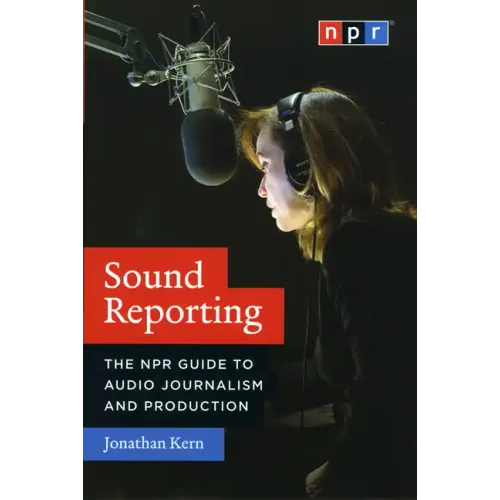Click the NPR logo on the cover
Image resolution: width=500 pixels, height=500 pixels.
[353, 33]
